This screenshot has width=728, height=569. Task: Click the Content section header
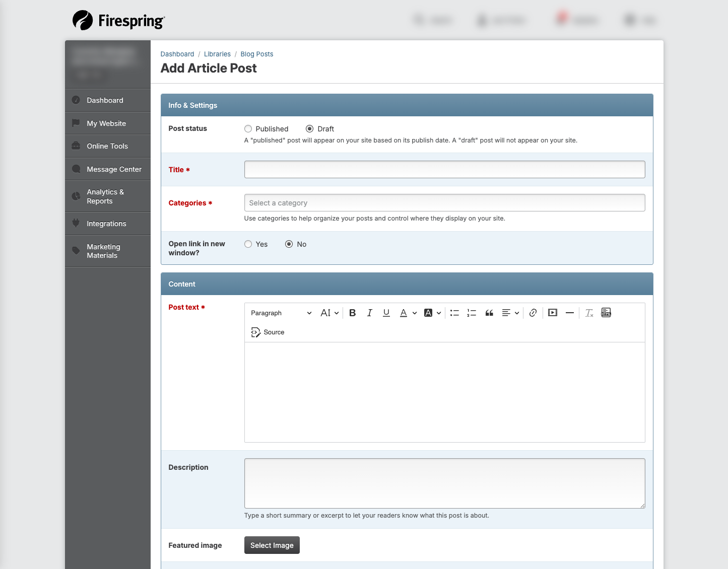click(x=407, y=284)
